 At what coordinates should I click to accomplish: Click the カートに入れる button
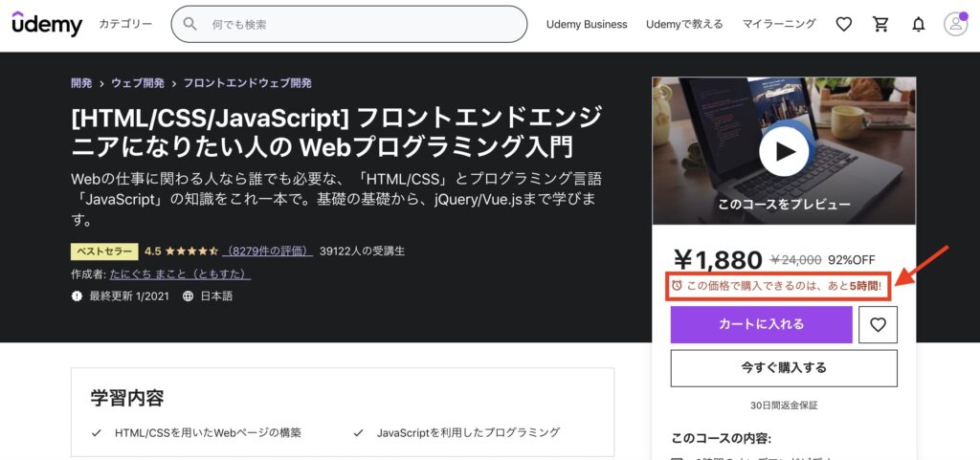761,324
